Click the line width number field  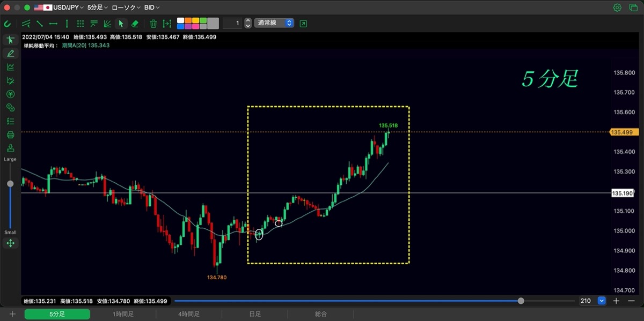232,24
